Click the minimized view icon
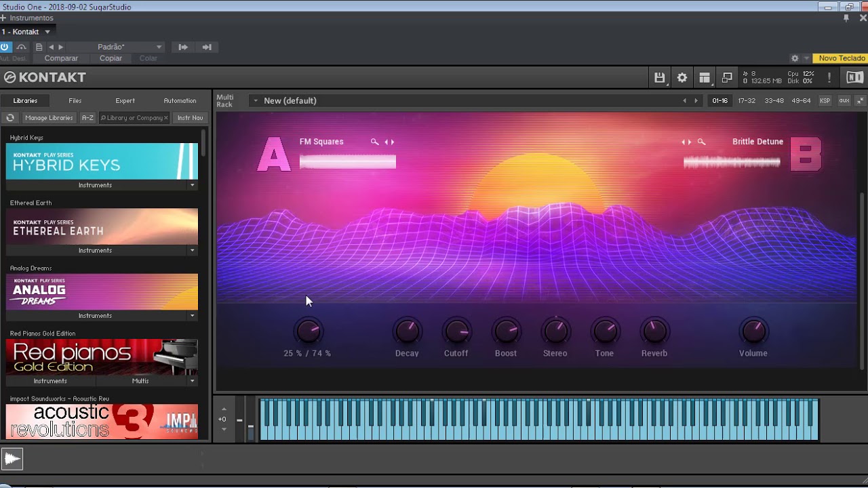The height and width of the screenshot is (488, 868). 727,78
